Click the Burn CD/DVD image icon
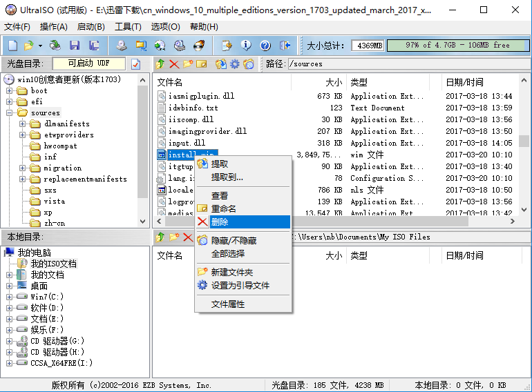 click(199, 46)
